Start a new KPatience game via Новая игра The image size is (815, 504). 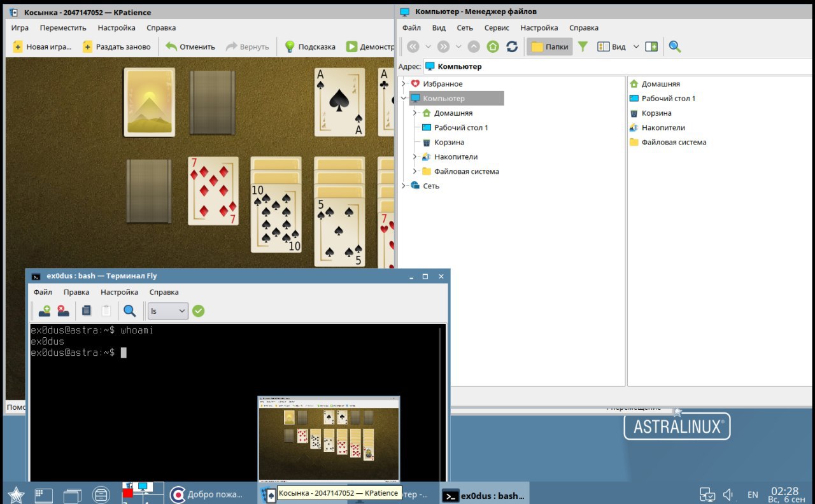pos(42,46)
